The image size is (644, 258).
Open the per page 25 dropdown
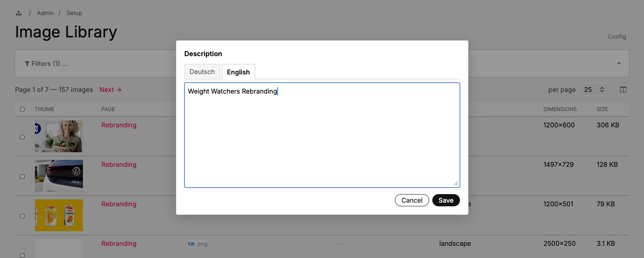(594, 90)
